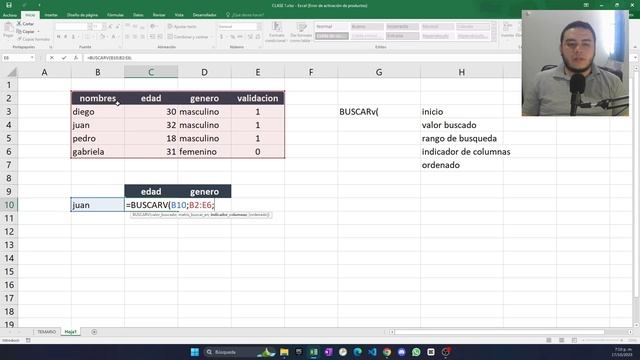Open the Archivo tab

point(10,15)
